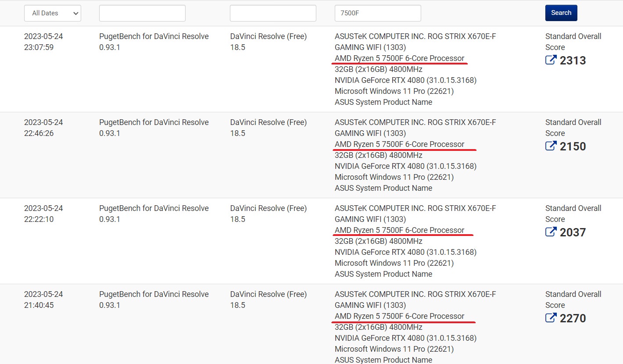Open the 2313 overall score result
The height and width of the screenshot is (364, 623).
(x=573, y=61)
